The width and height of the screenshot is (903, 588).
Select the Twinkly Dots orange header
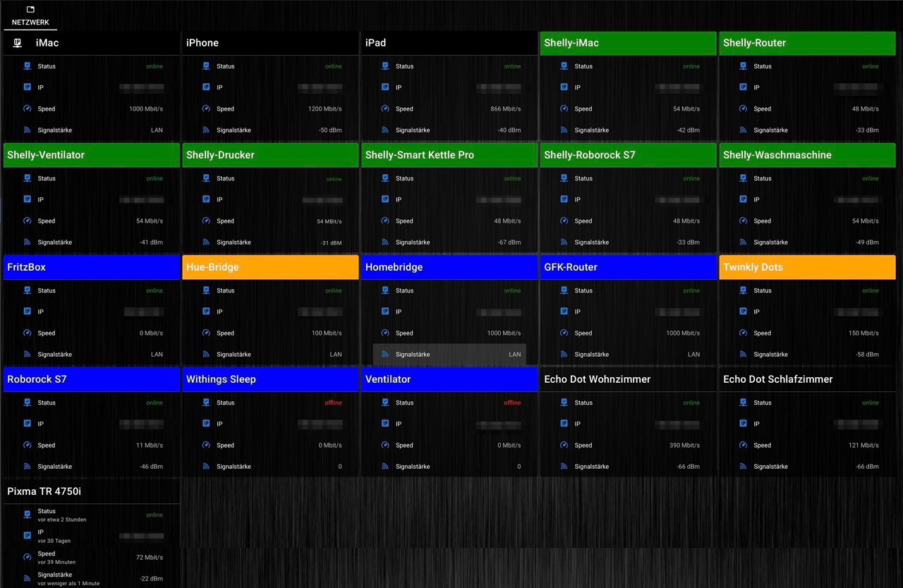pos(808,267)
